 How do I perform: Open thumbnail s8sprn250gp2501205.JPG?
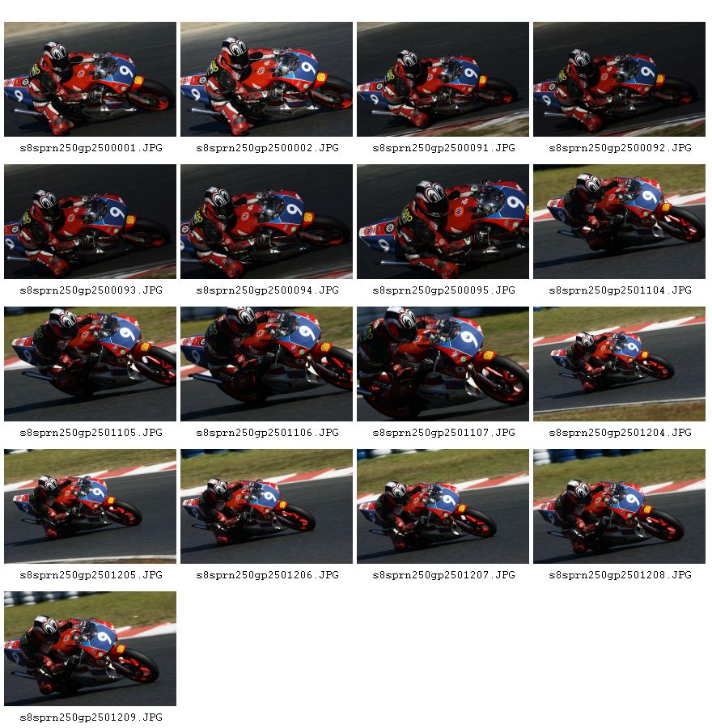90,506
